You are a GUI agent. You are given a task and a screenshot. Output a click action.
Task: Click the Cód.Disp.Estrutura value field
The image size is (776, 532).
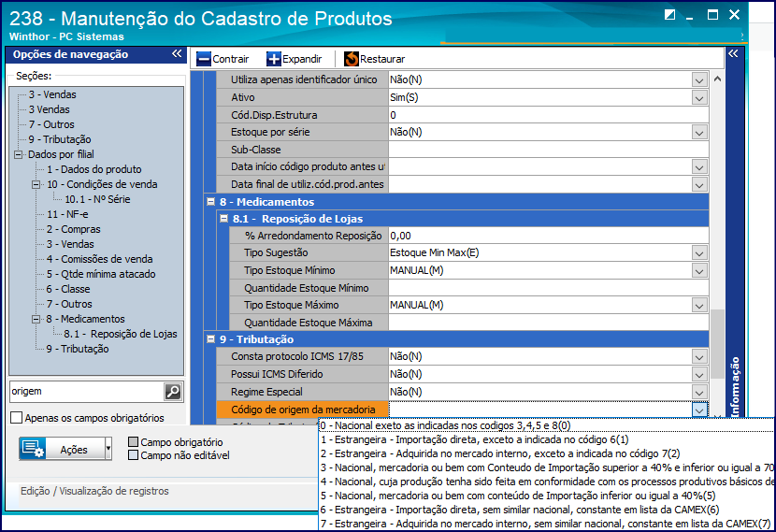point(549,115)
